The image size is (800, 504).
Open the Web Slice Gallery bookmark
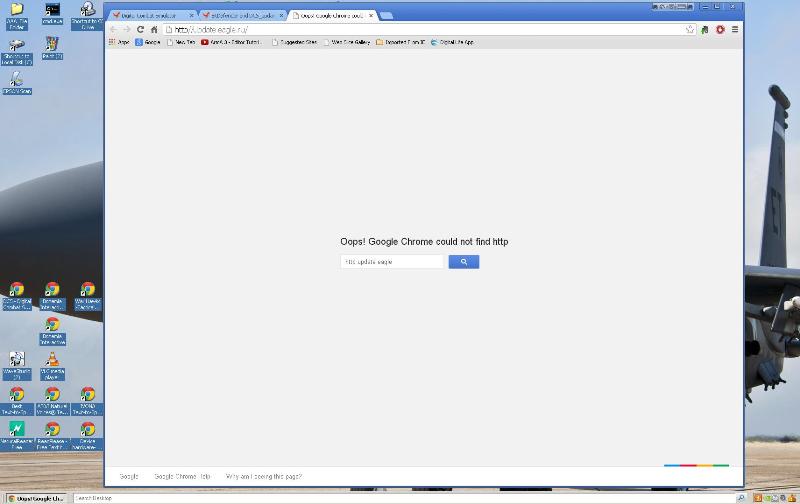(347, 42)
